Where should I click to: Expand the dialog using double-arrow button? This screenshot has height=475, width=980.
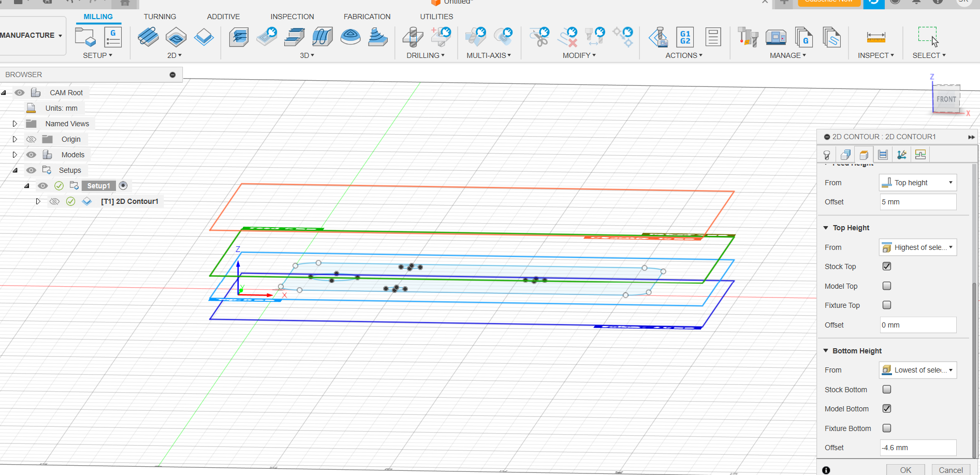point(971,137)
